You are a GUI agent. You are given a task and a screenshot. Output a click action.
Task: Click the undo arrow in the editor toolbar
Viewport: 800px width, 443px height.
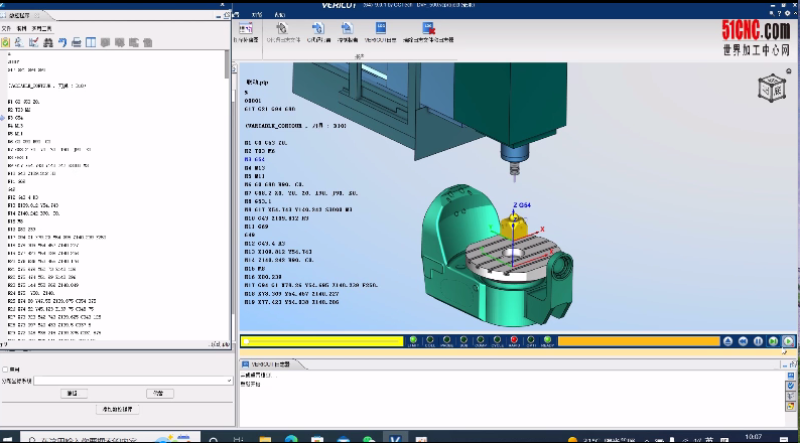pyautogui.click(x=62, y=42)
